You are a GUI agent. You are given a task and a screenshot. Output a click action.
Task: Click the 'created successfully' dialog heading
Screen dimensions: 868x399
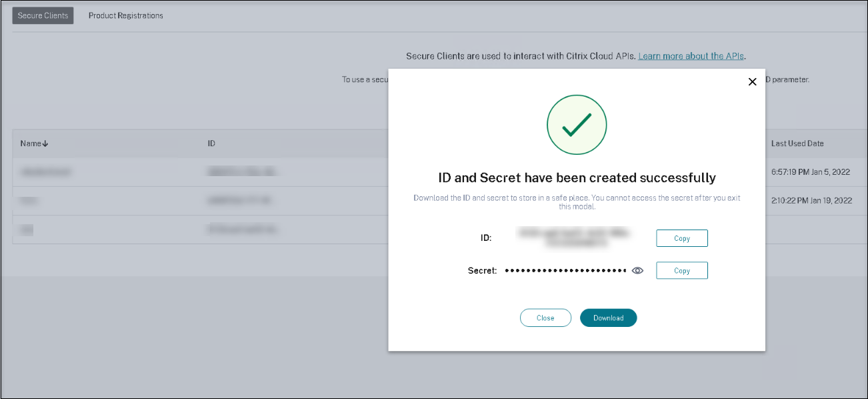pos(577,177)
